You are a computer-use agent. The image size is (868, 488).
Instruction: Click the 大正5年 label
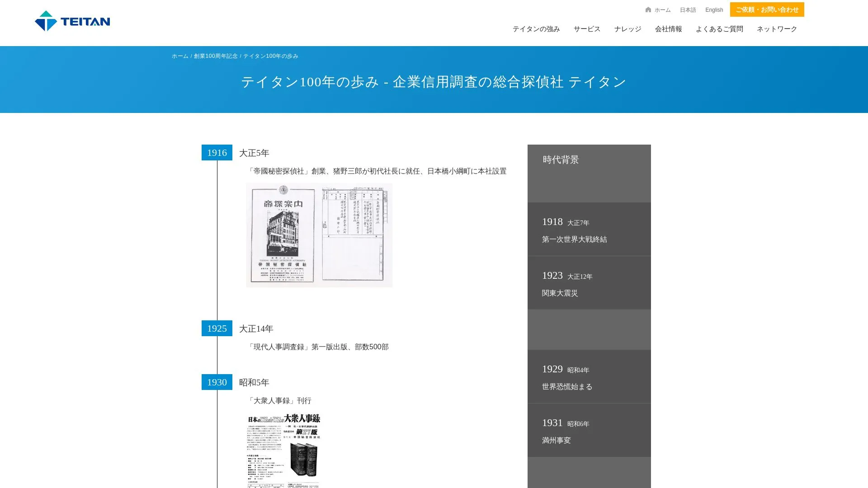254,153
